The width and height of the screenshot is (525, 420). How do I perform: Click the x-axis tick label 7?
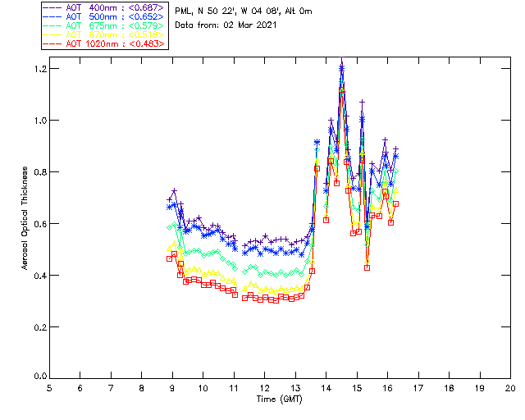tap(111, 389)
